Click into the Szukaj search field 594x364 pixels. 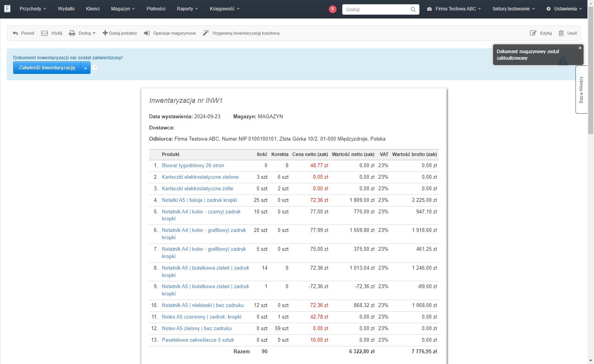point(377,9)
